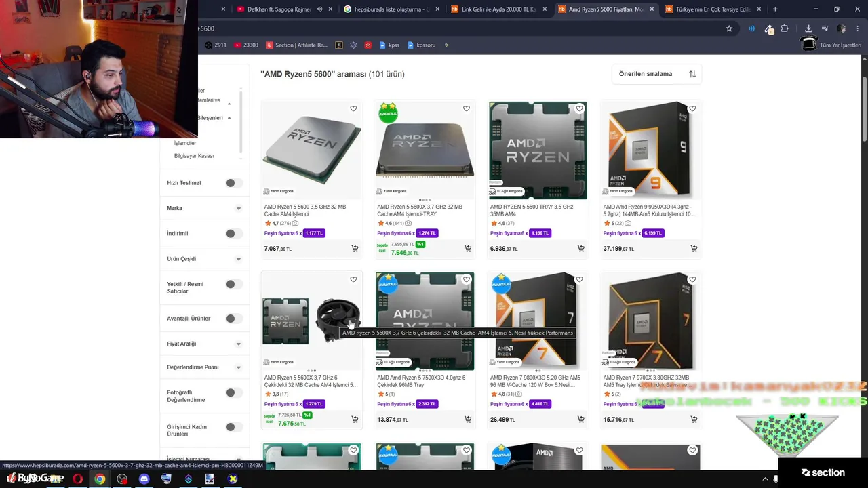Bookmark this page with the star icon

pos(729,28)
